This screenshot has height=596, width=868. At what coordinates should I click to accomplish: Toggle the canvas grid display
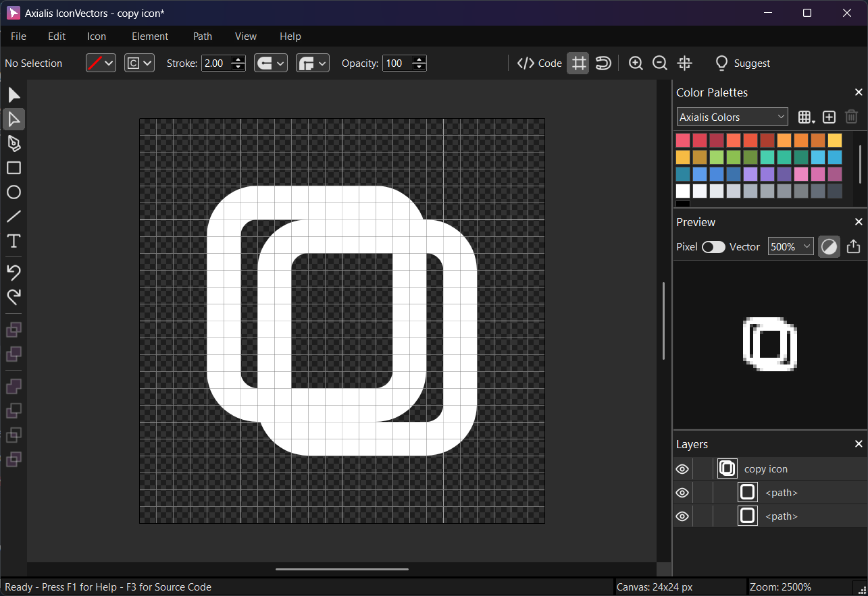578,63
